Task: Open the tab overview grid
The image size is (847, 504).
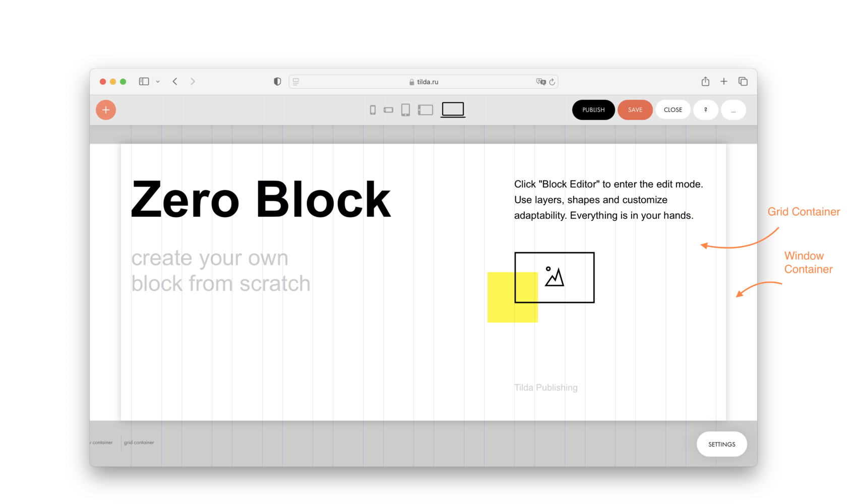Action: pos(743,81)
